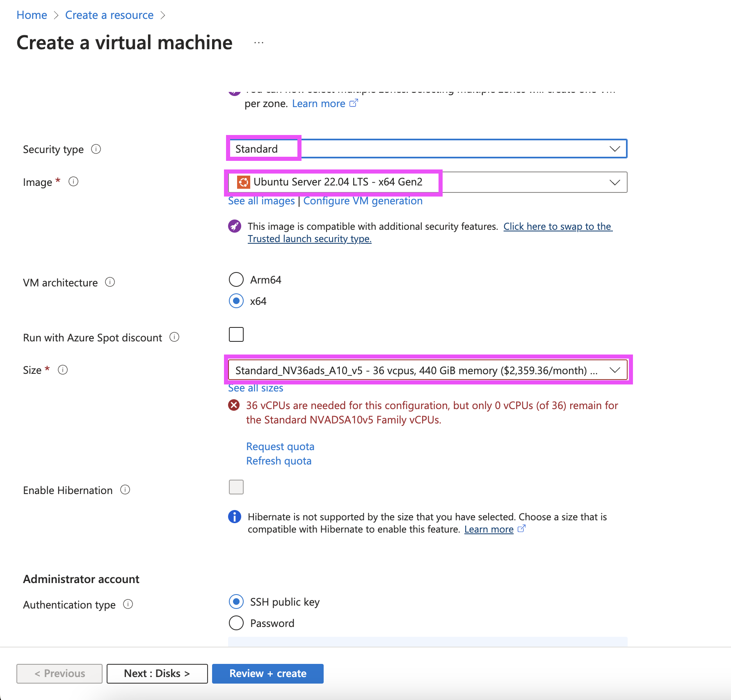731x700 pixels.
Task: Click external link icon after Hibernate Learn more
Action: [521, 528]
